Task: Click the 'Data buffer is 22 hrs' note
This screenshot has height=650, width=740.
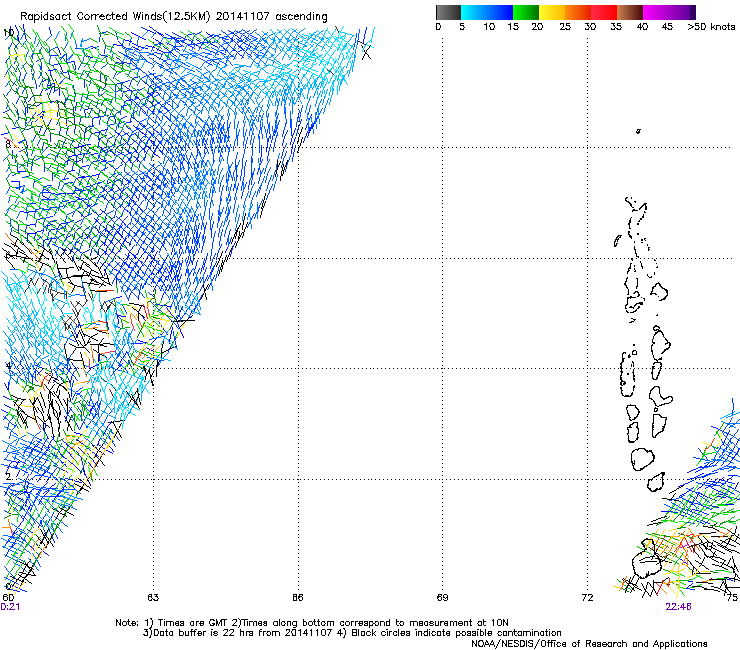Action: [352, 633]
